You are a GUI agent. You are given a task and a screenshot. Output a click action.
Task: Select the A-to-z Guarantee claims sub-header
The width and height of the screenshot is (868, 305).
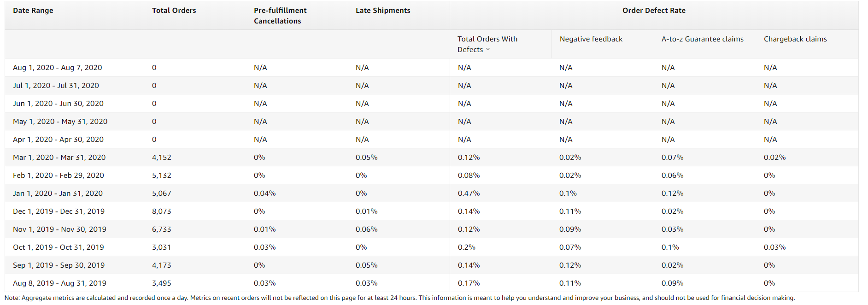pos(703,39)
